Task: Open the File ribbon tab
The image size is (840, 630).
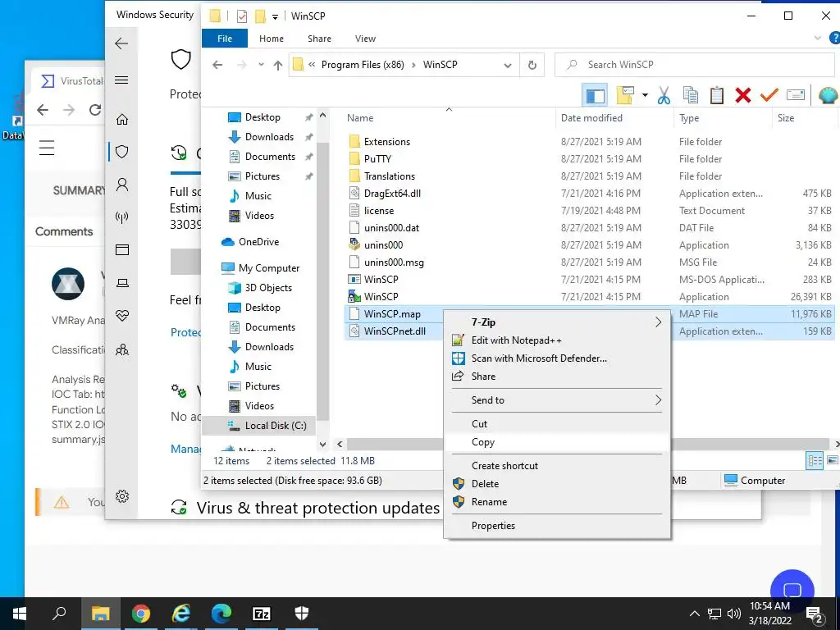Action: pyautogui.click(x=225, y=39)
